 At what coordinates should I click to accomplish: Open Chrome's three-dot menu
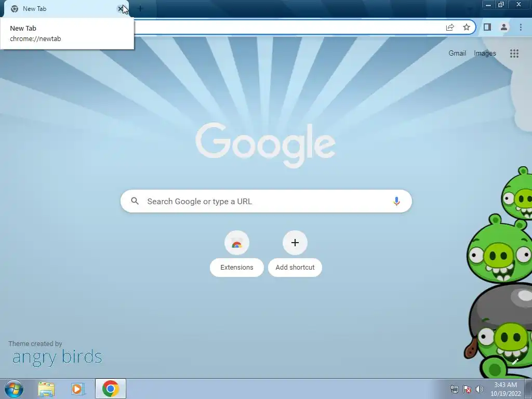click(x=521, y=27)
